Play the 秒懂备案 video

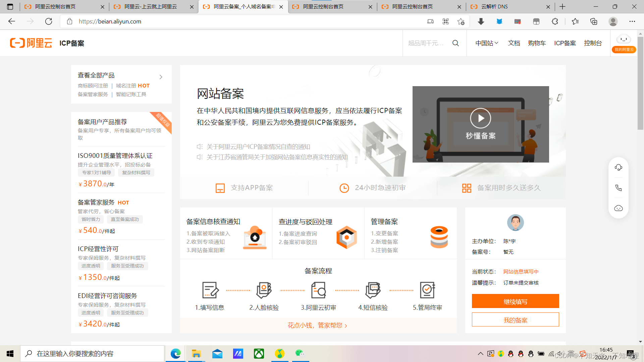click(x=480, y=118)
